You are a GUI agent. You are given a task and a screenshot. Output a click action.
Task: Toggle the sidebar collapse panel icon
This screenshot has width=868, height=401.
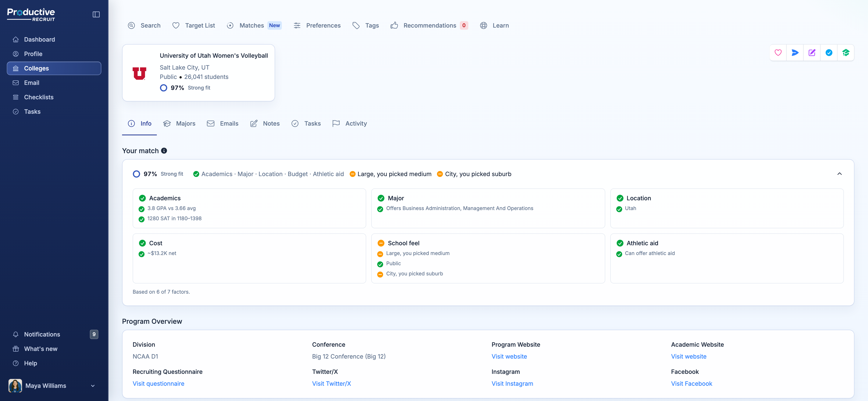pos(96,14)
